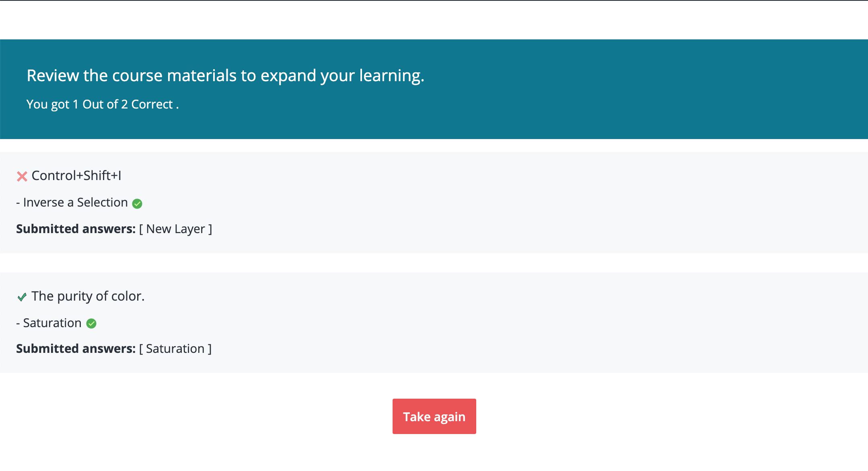The height and width of the screenshot is (471, 868).
Task: Click the Review the course materials heading
Action: pyautogui.click(x=225, y=76)
